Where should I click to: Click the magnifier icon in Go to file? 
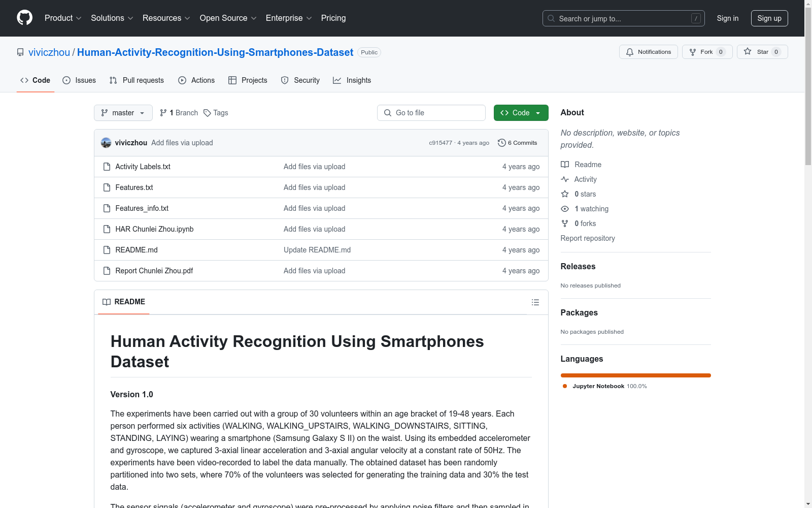(388, 113)
